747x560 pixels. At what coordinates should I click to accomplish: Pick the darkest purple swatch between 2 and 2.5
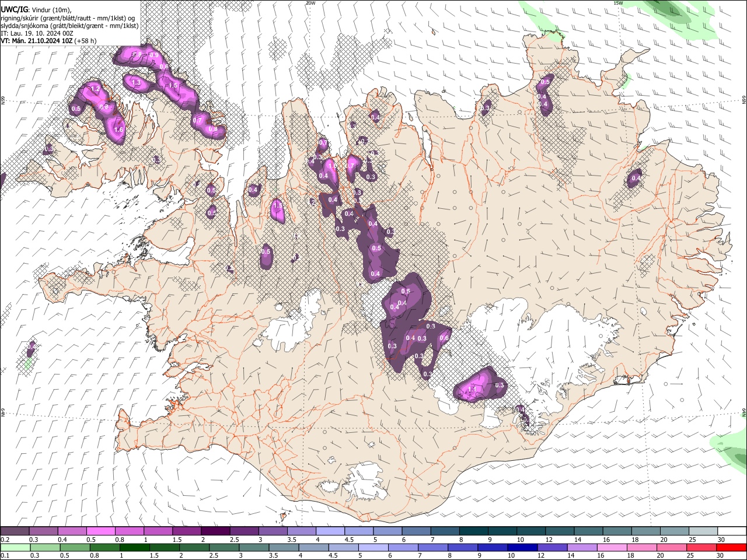click(215, 531)
